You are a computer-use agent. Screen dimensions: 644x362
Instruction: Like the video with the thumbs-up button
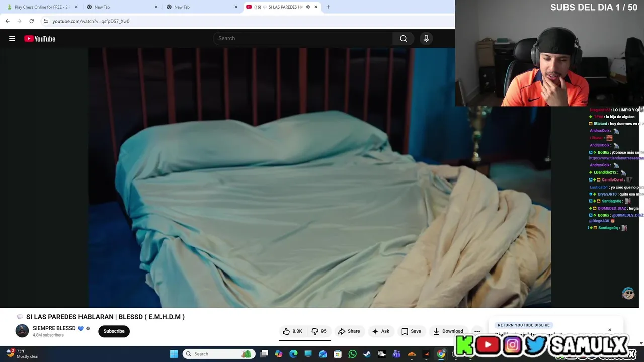[293, 331]
